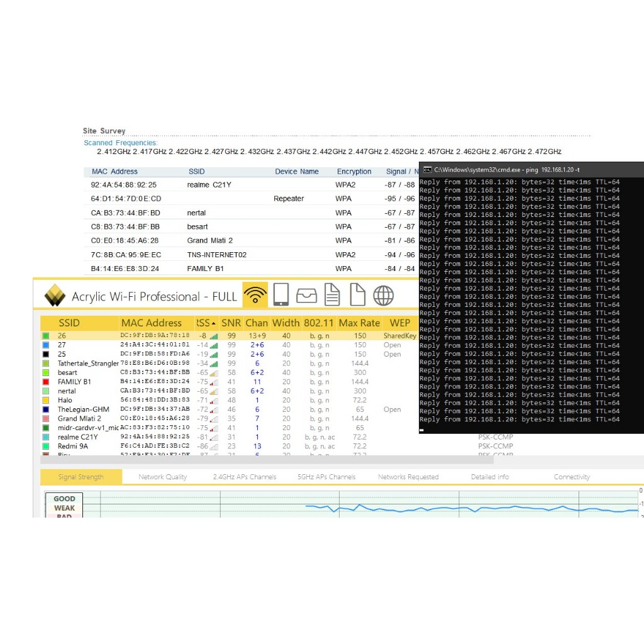This screenshot has height=644, width=644.
Task: Sort networks by Chan column header
Action: coord(257,323)
